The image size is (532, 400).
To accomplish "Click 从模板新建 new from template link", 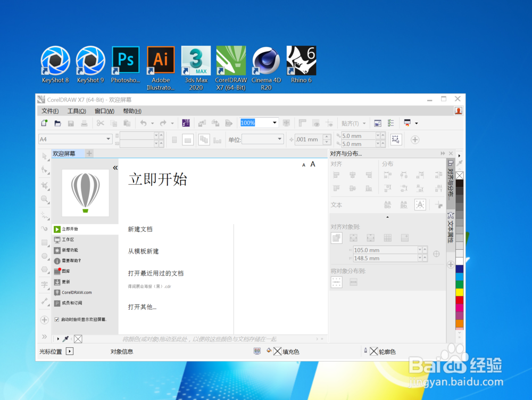I will click(143, 251).
